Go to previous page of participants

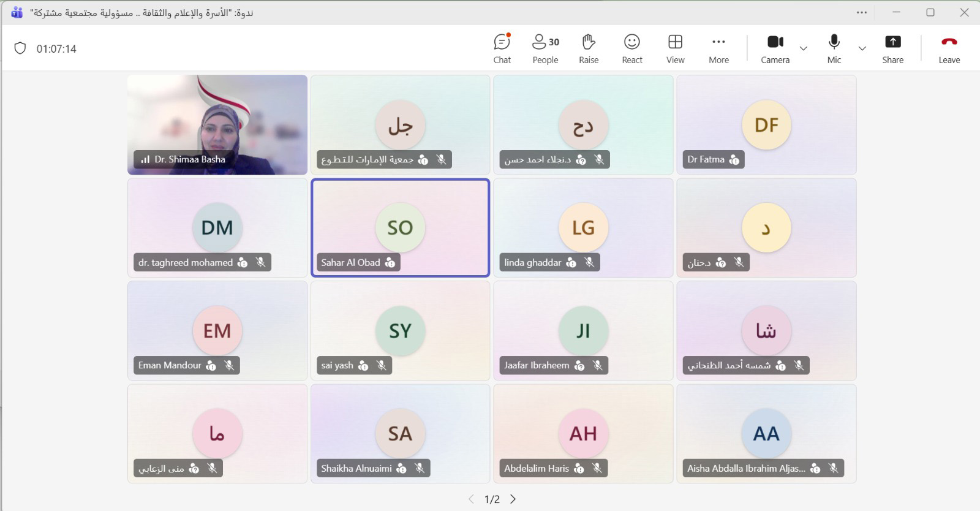point(471,499)
